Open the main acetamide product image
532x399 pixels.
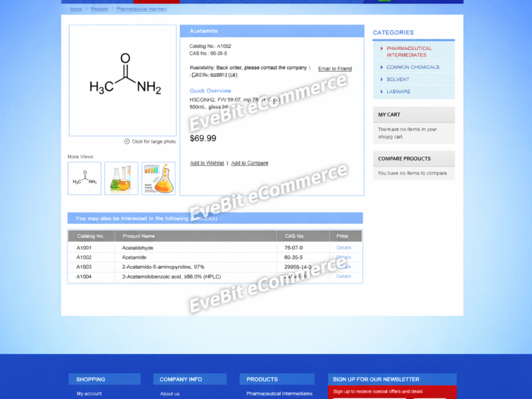point(123,80)
